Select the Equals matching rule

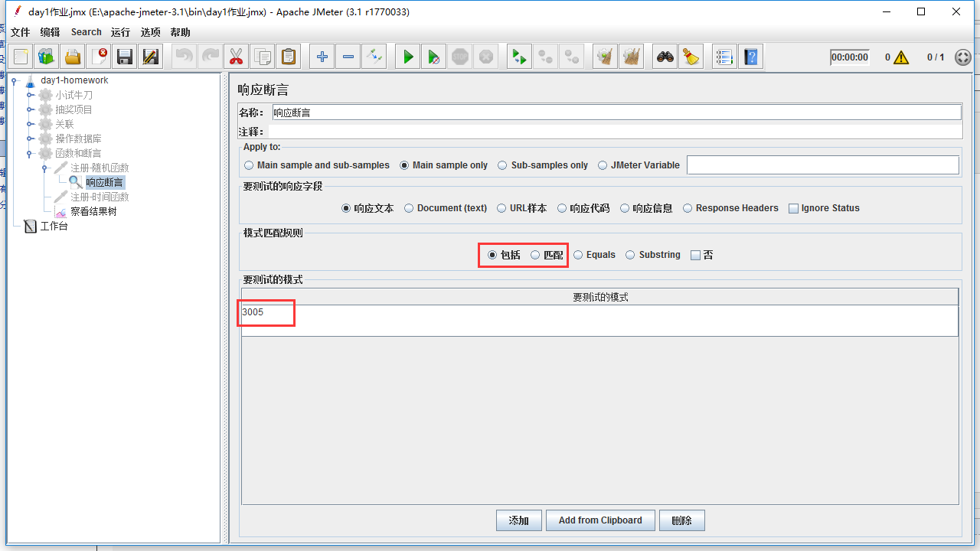click(578, 255)
